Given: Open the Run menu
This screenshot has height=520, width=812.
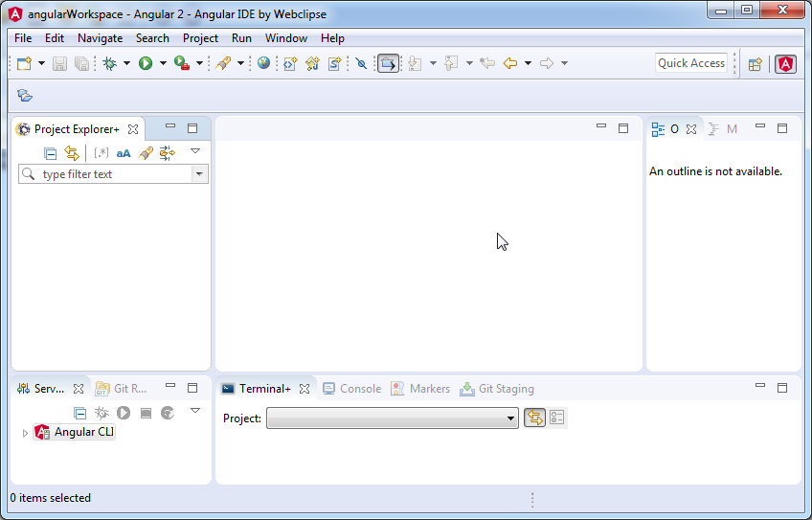Looking at the screenshot, I should [x=241, y=38].
